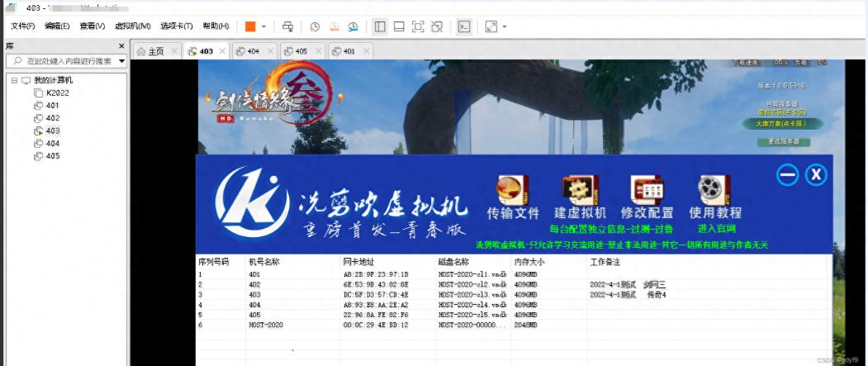Click the 网卡地址 column header

click(358, 261)
